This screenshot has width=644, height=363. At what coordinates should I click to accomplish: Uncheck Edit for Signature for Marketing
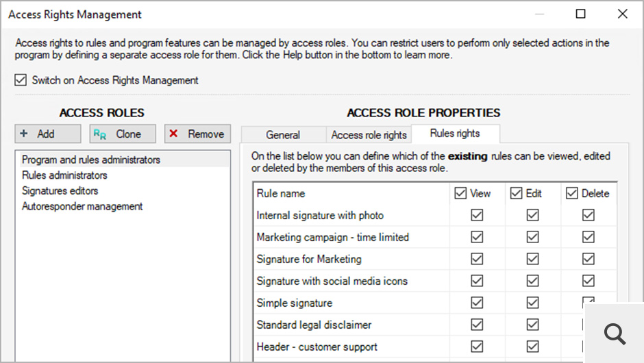[x=533, y=259]
